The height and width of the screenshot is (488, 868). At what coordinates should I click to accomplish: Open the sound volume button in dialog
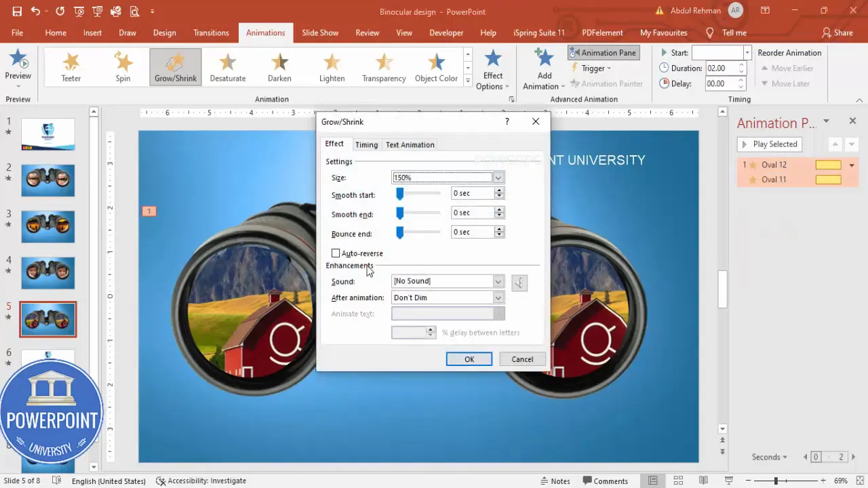[519, 283]
